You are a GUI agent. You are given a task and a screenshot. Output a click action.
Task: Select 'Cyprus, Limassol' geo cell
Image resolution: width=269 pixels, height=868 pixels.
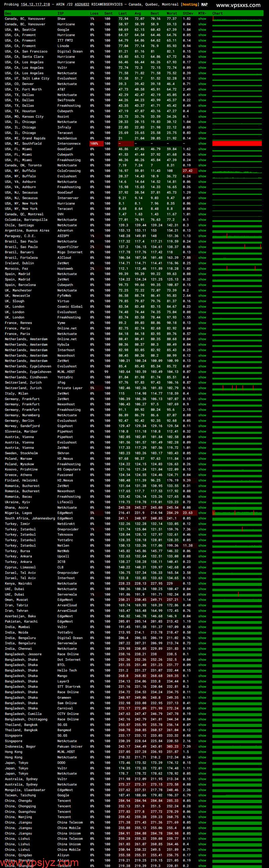click(x=20, y=567)
